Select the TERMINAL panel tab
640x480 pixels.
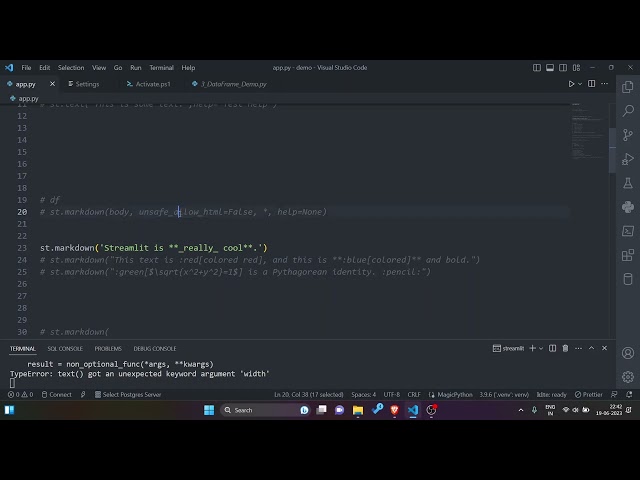point(23,349)
